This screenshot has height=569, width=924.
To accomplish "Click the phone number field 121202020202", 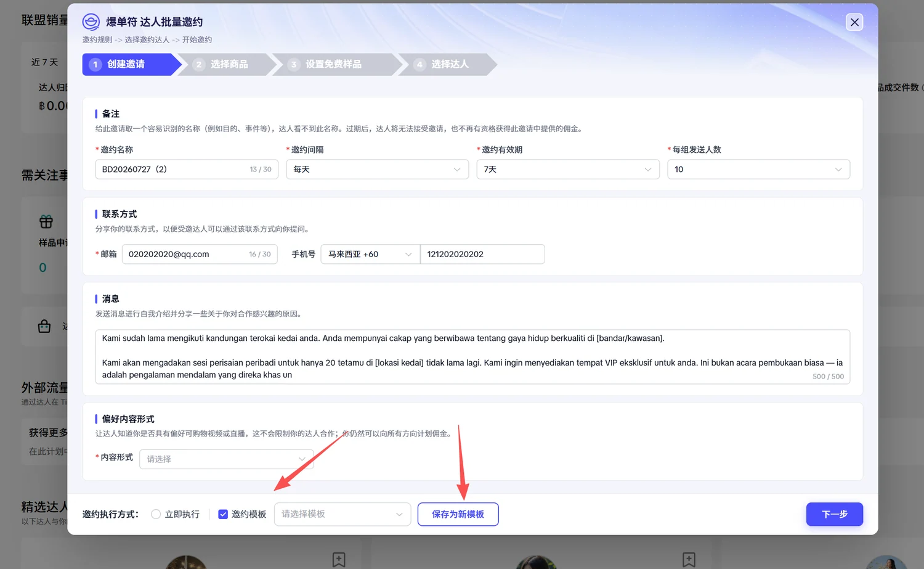I will tap(482, 254).
